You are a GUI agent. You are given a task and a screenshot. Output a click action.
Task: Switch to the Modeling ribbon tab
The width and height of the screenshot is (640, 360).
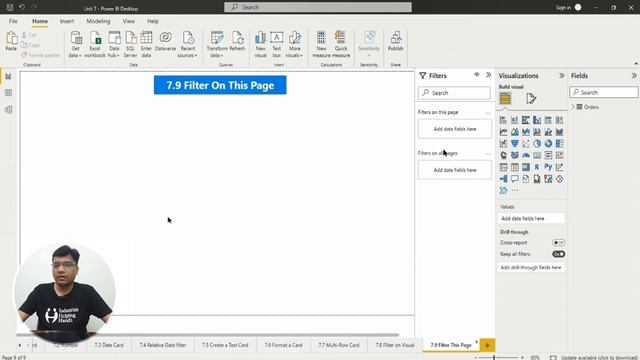(x=98, y=21)
